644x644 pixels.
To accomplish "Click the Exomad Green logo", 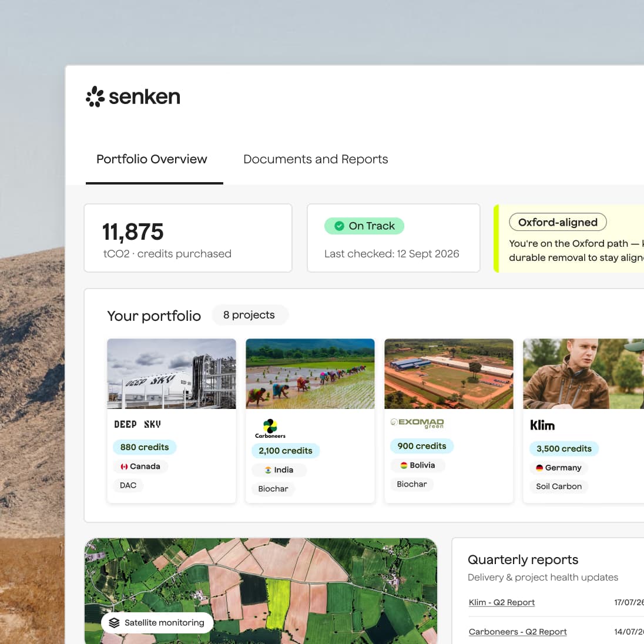I will coord(417,423).
